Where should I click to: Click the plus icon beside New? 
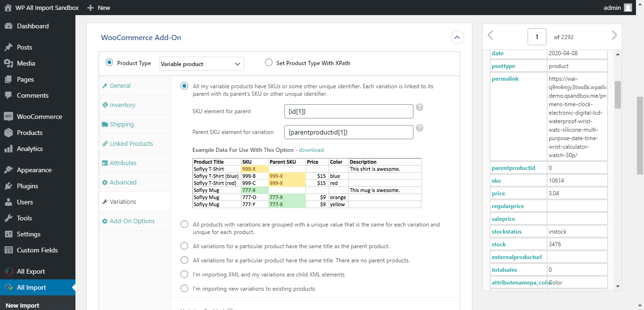point(91,8)
